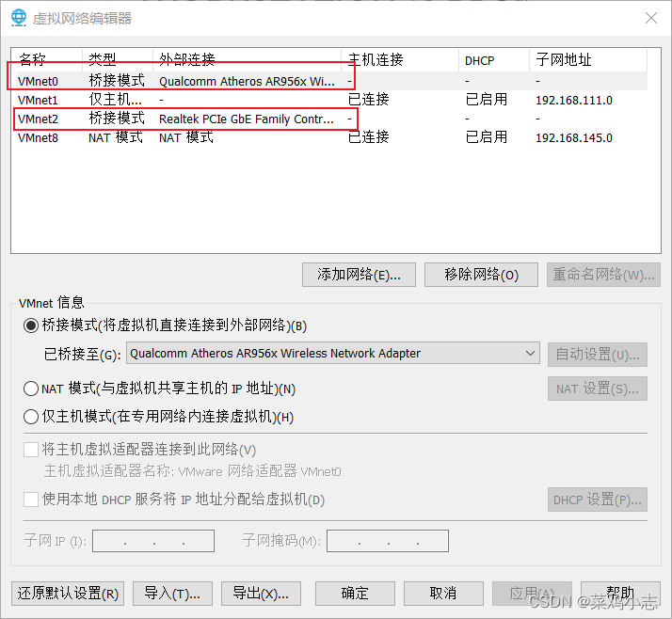Toggle 将主机虚拟适配器连接到此网络 checkbox
This screenshot has height=619, width=672.
coord(31,450)
